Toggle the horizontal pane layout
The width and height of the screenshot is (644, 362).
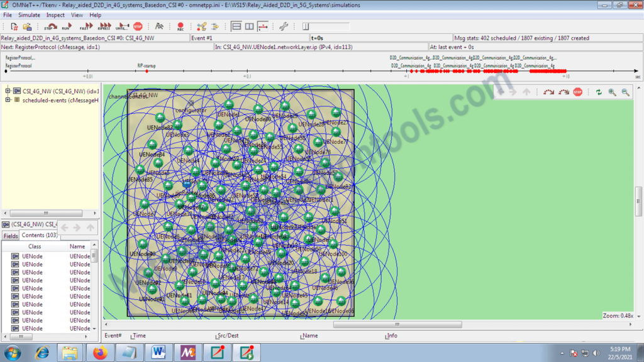pos(235,26)
